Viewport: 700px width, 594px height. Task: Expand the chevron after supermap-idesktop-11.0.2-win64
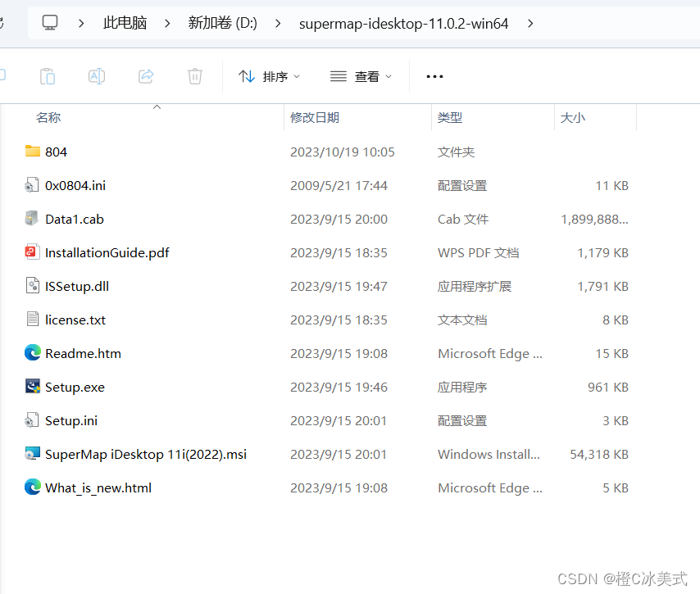tap(530, 24)
